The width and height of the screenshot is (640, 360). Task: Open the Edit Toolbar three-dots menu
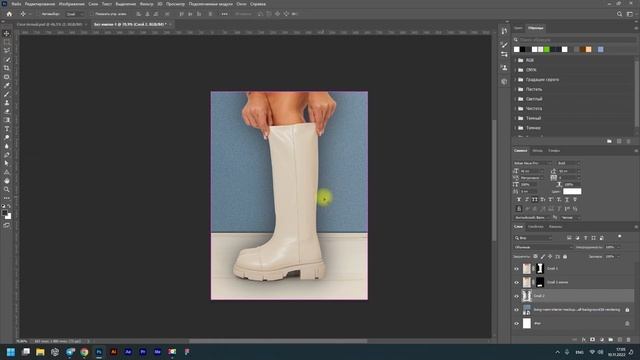7,198
